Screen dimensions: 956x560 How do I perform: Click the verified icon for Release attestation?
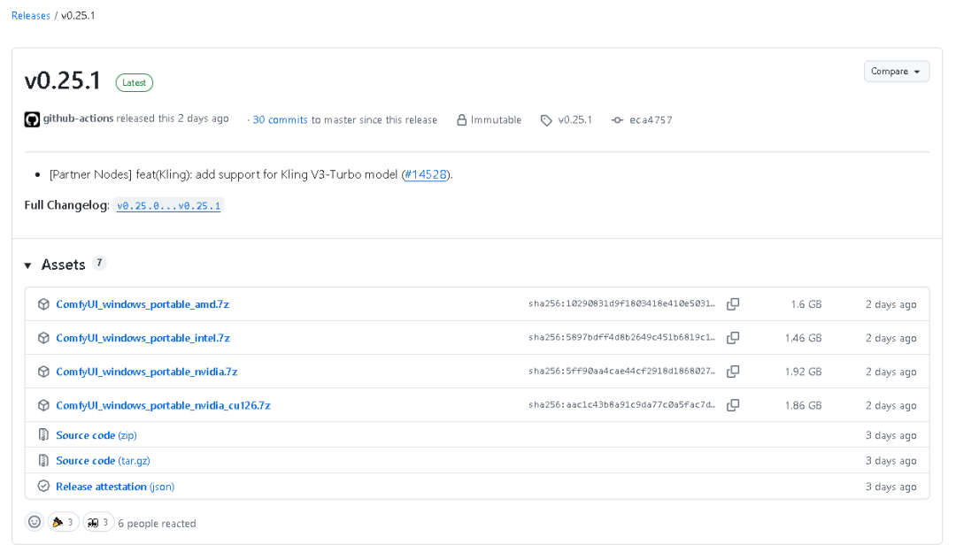(x=43, y=486)
